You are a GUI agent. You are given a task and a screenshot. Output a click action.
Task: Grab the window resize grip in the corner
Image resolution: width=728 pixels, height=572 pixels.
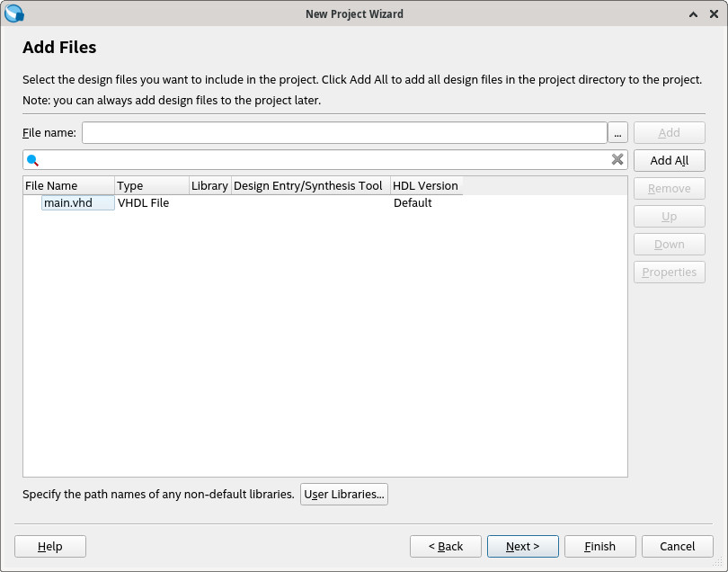[x=718, y=562]
